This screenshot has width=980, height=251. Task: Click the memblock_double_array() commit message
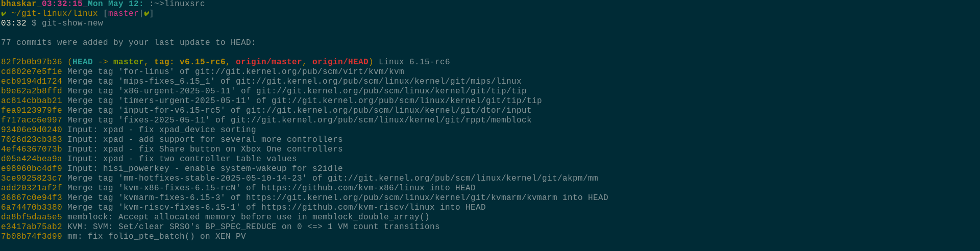coord(249,217)
